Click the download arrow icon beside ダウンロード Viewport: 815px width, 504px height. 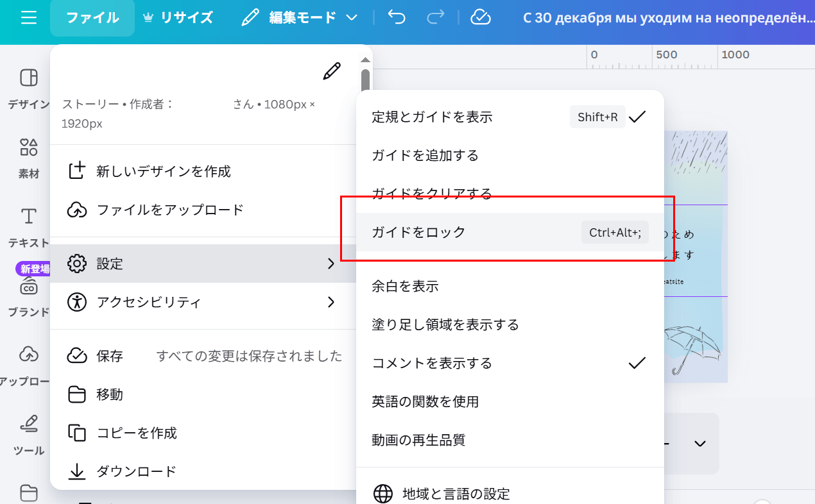pos(77,471)
